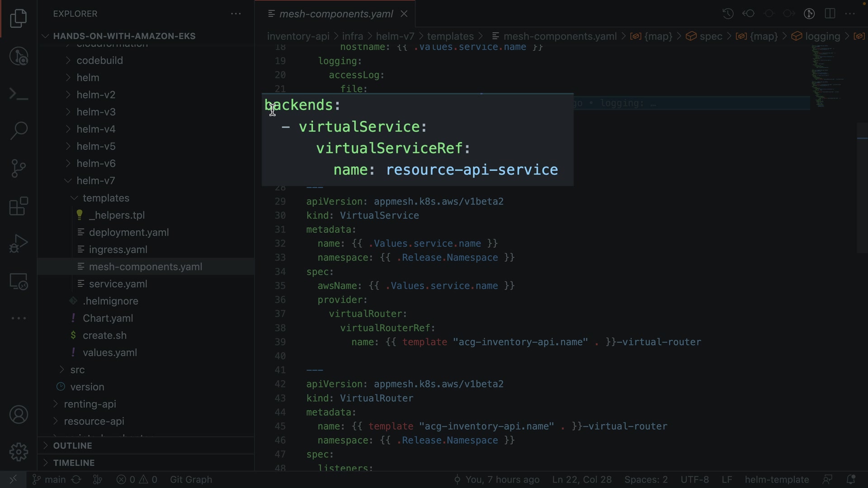Viewport: 868px width, 488px height.
Task: Click Git Graph in status bar
Action: [191, 479]
